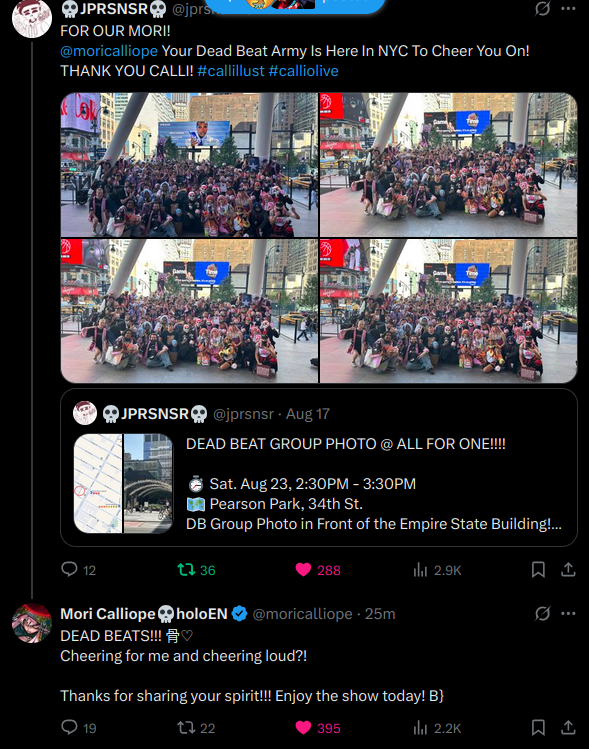Open the #callillust hashtag
589x749 pixels.
(231, 71)
